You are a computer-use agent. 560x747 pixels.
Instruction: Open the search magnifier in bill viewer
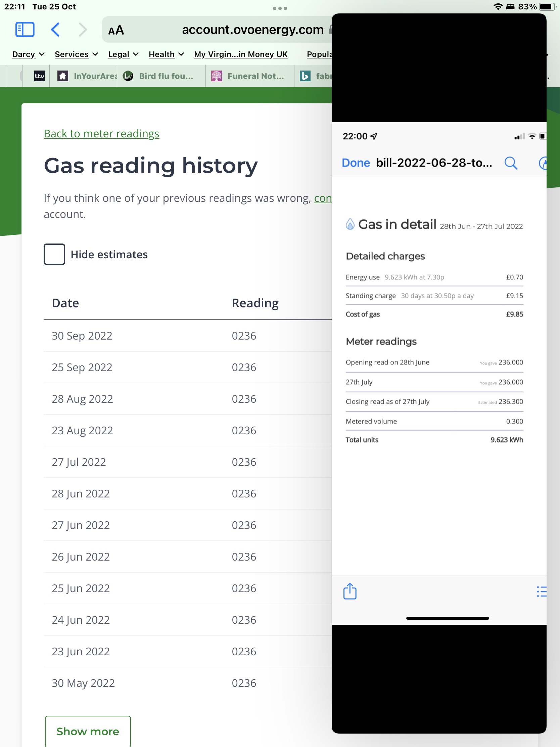(510, 163)
